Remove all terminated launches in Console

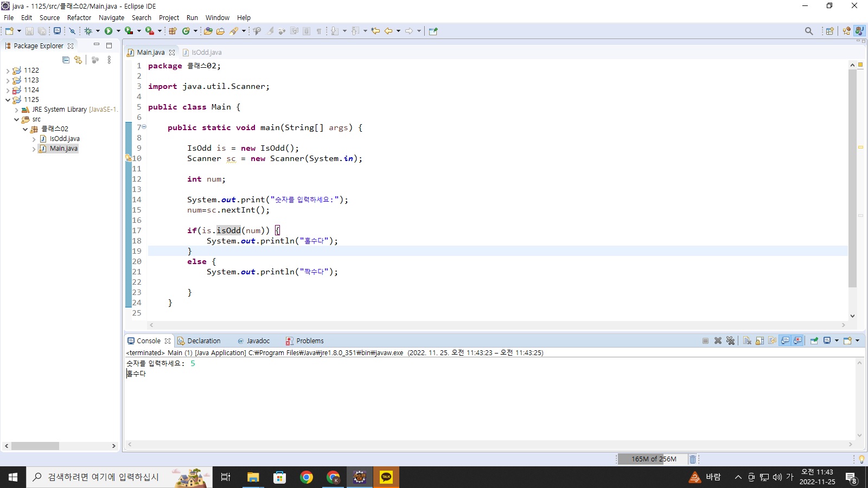click(x=730, y=341)
